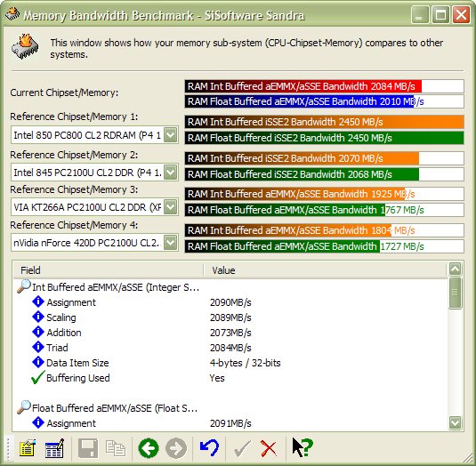Select the Int Buffered aEMMX/aSSE list item
This screenshot has width=476, height=466.
[116, 287]
